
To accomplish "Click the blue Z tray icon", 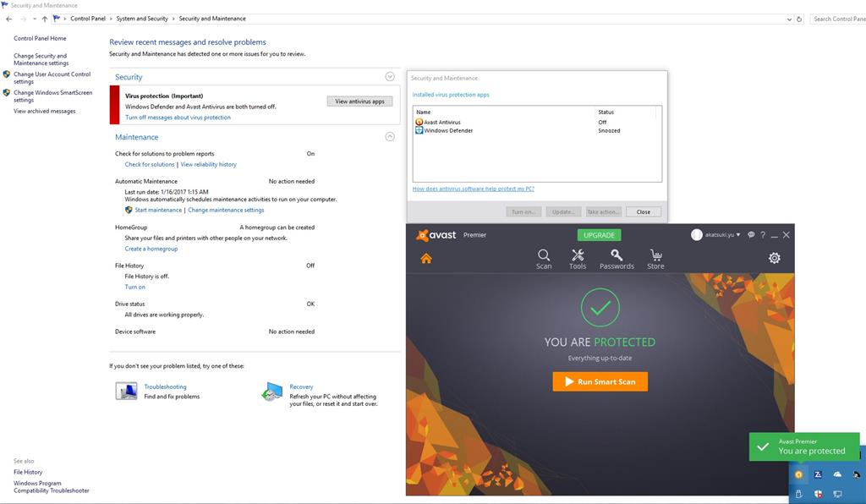I will pyautogui.click(x=818, y=474).
